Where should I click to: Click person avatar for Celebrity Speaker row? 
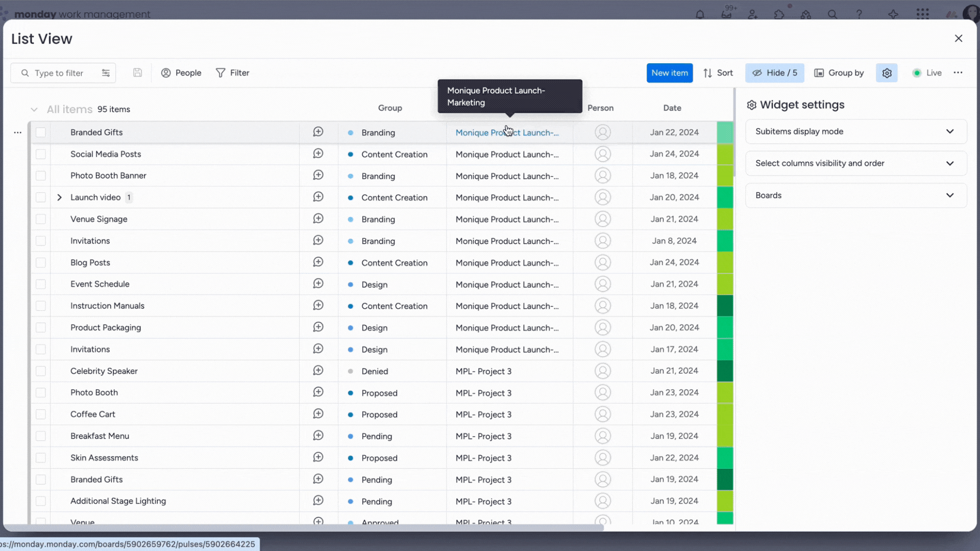coord(602,371)
